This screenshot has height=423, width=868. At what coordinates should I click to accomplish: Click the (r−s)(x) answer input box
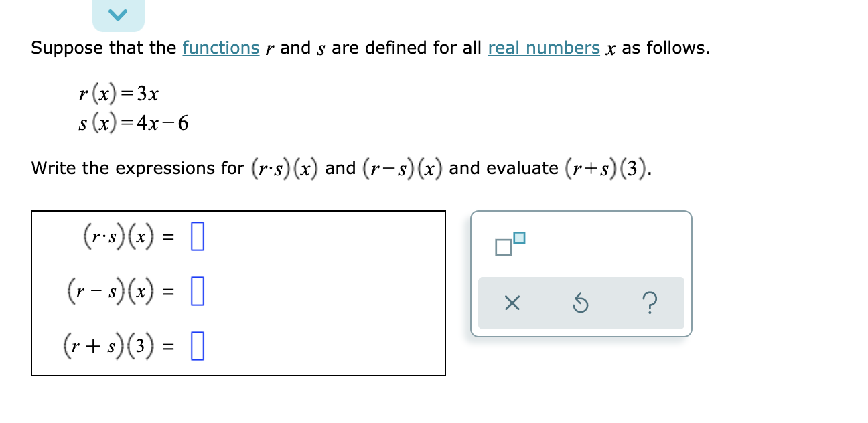(196, 292)
